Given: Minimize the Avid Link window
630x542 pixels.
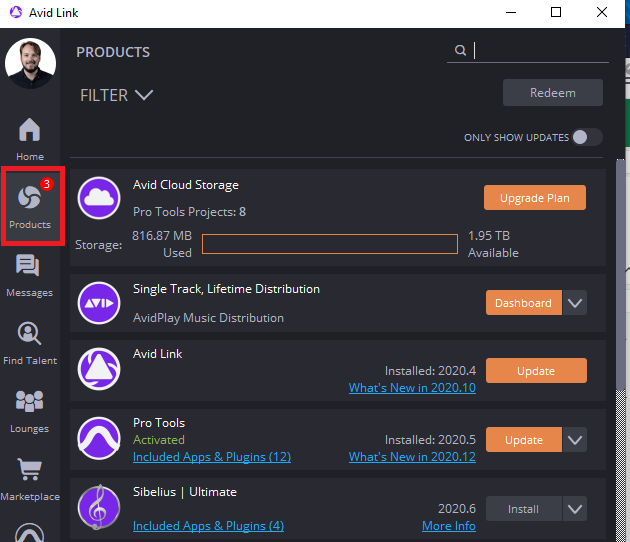Looking at the screenshot, I should [511, 12].
